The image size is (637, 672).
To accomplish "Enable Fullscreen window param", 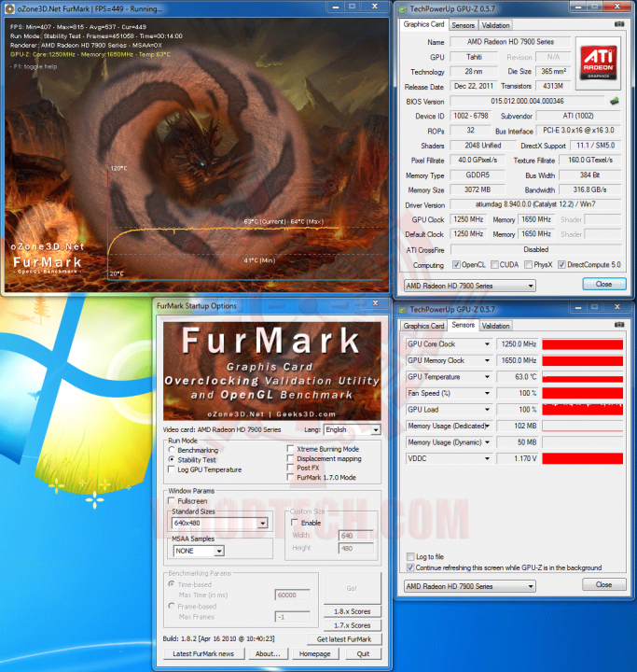I will click(x=172, y=501).
